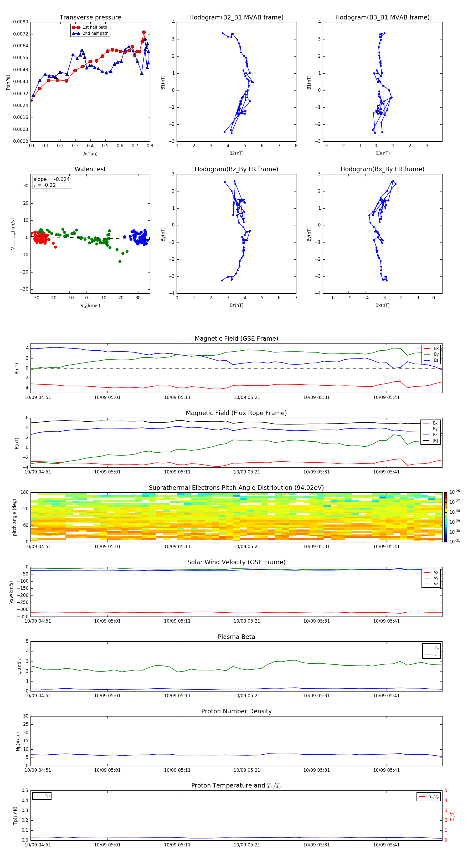Click the 'Pt(nPa)' y-axis label

pos(8,82)
